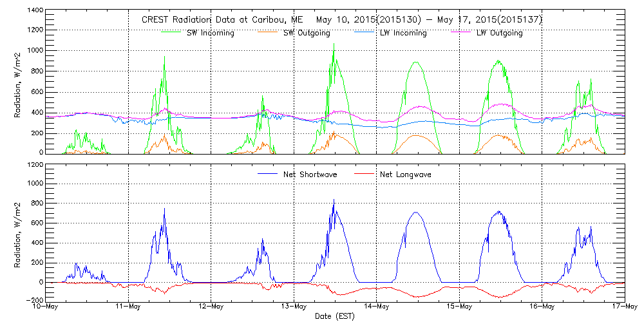Image resolution: width=644 pixels, height=322 pixels.
Task: Click the -200 y-axis tick label
Action: coord(35,301)
